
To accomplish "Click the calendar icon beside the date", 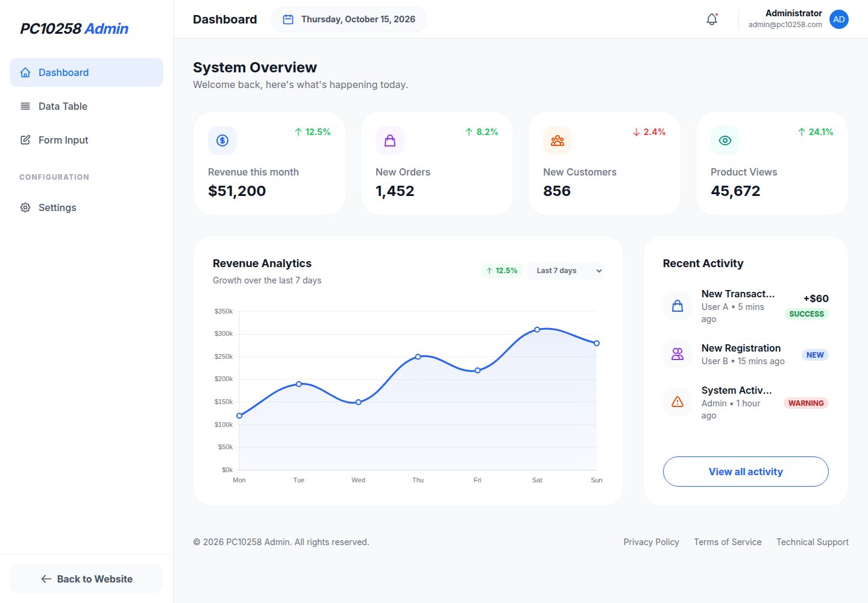I will tap(288, 19).
